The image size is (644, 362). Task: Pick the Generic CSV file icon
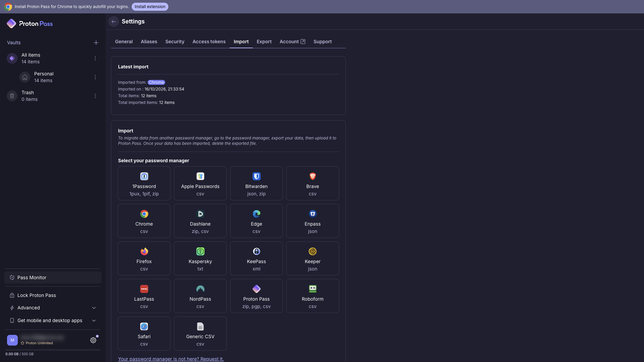tap(200, 326)
